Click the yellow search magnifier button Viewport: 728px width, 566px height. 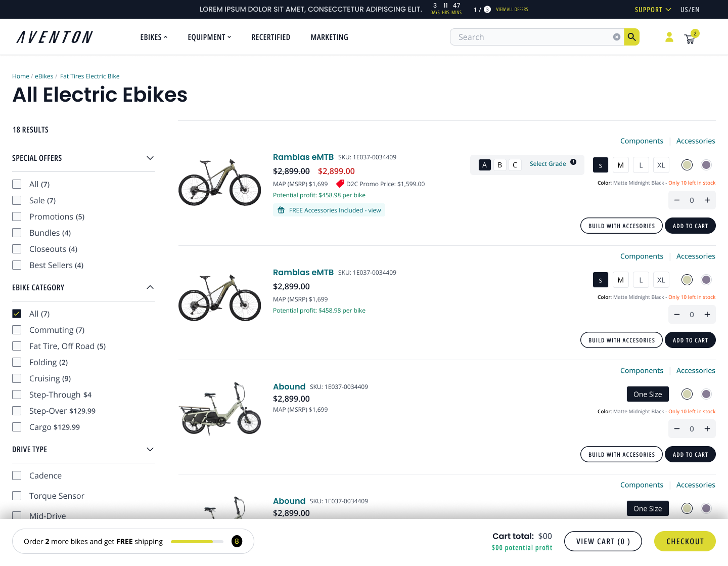631,37
